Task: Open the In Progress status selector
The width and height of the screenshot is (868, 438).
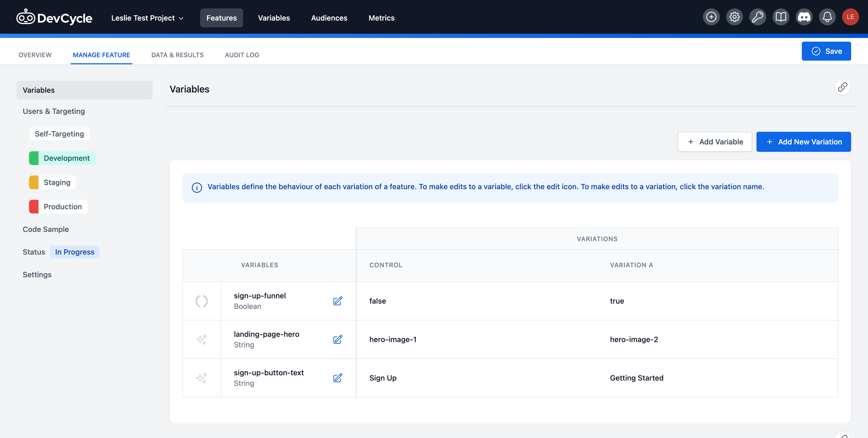Action: coord(74,252)
